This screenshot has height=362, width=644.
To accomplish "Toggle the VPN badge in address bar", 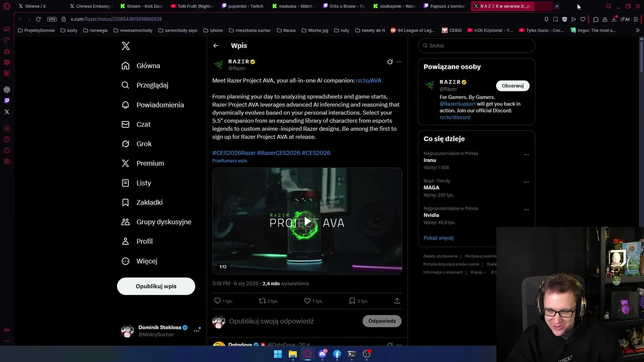I will [52, 19].
